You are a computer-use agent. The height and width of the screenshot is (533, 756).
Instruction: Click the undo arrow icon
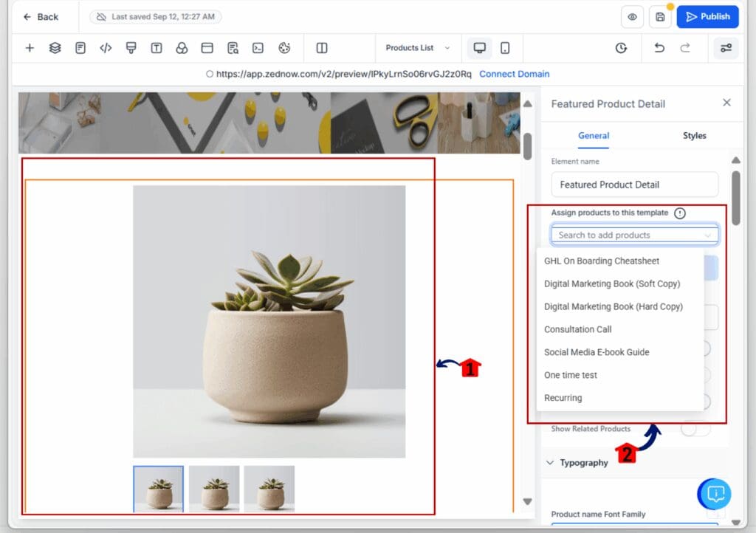click(x=659, y=47)
